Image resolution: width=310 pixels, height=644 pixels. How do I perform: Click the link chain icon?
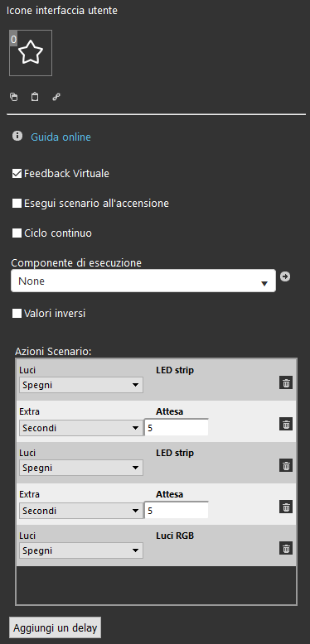pyautogui.click(x=56, y=98)
